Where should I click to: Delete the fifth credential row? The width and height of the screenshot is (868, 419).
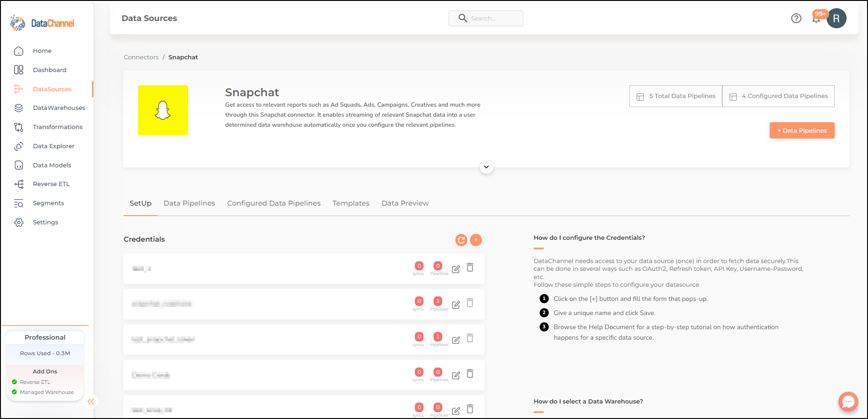[x=470, y=409]
